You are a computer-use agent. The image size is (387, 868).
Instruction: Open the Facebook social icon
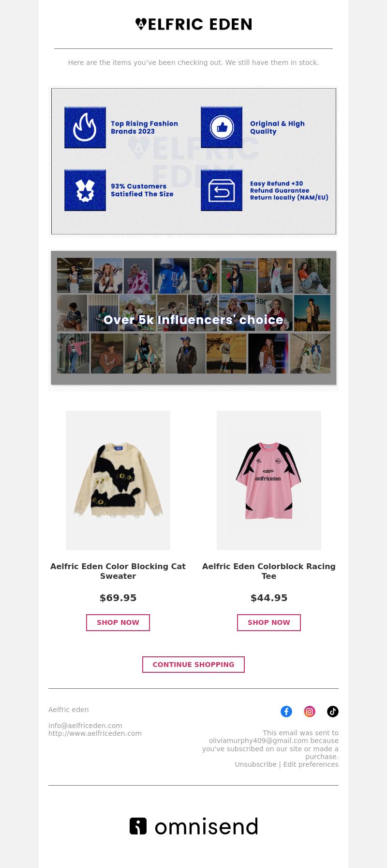click(286, 711)
